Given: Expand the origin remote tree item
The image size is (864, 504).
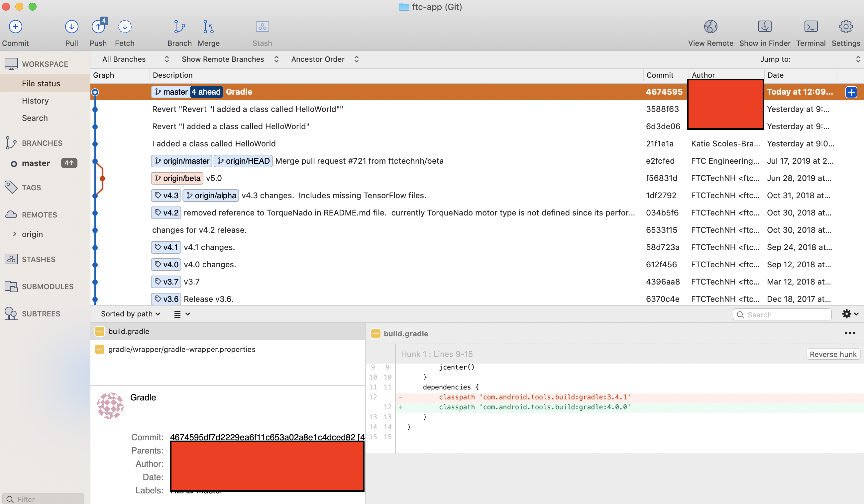Looking at the screenshot, I should coord(14,234).
